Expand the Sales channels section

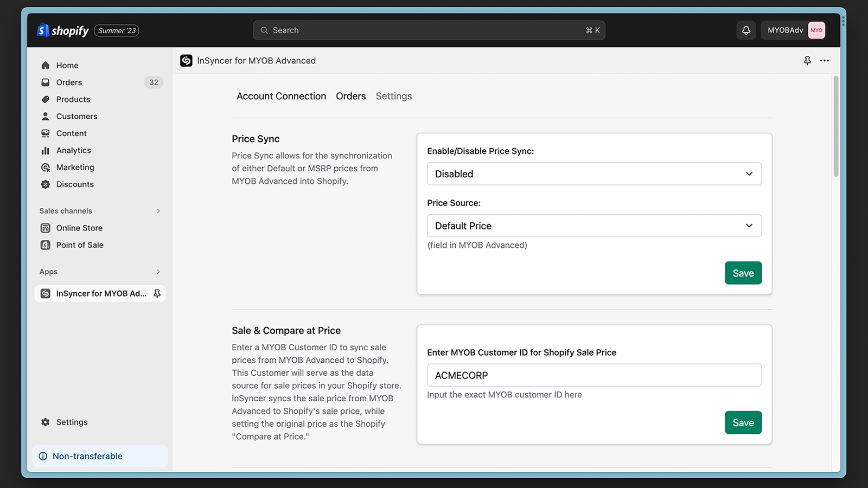point(158,211)
